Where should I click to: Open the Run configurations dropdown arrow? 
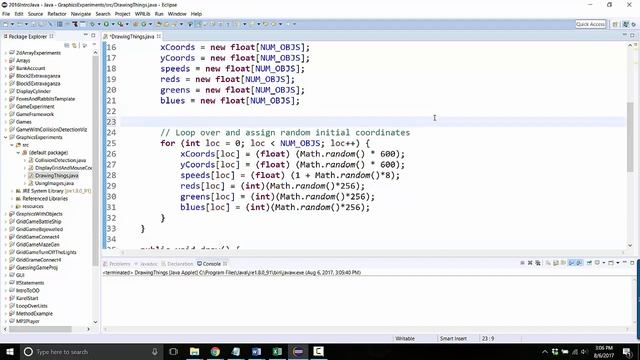tap(113, 24)
